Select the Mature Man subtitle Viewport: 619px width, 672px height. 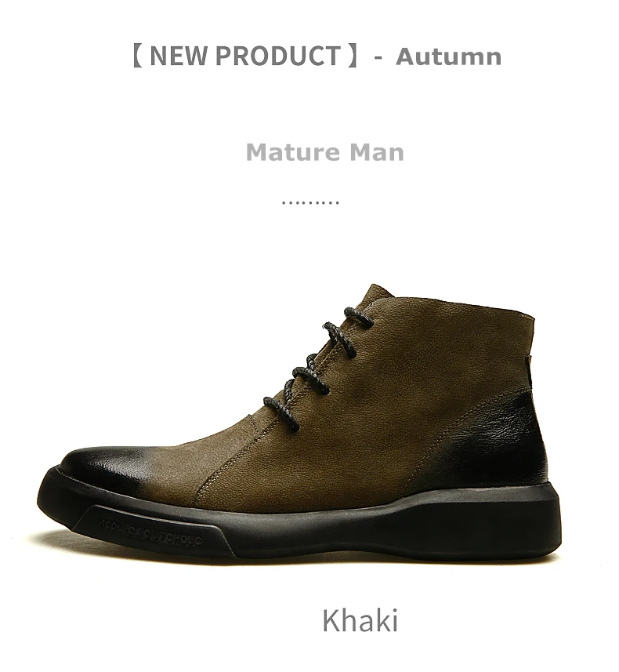[324, 152]
